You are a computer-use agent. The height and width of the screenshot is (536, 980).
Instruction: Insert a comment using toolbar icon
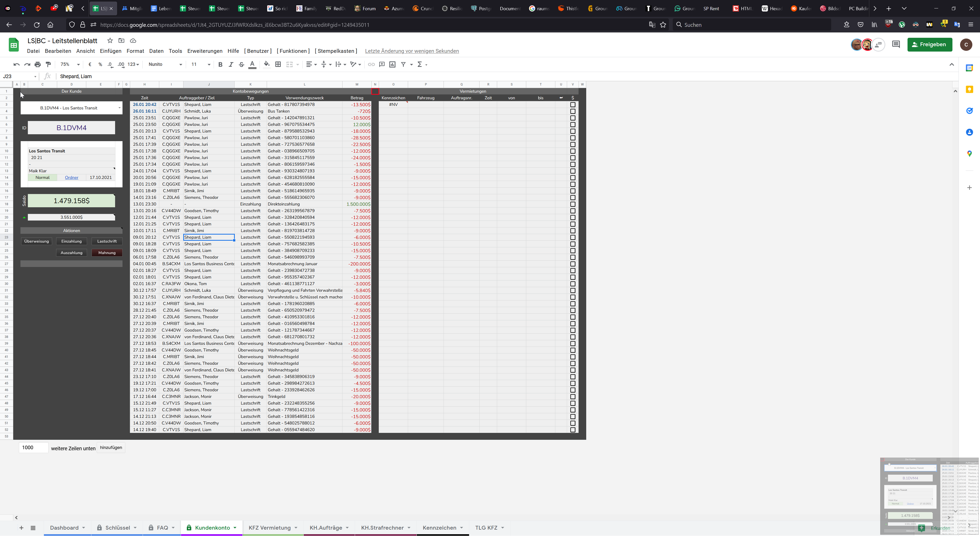382,64
